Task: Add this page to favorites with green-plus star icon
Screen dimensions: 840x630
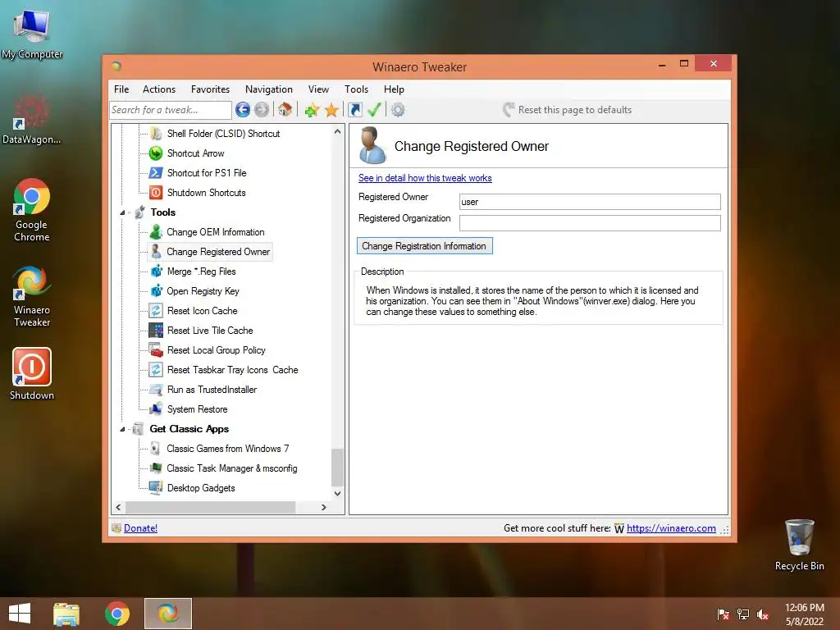Action: point(311,110)
